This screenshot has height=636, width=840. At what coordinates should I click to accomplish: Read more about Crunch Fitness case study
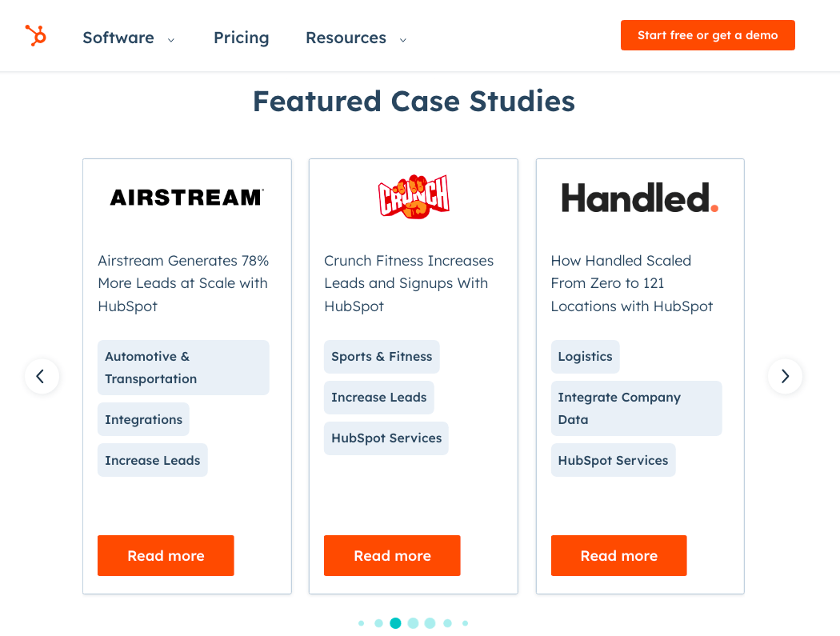(x=392, y=556)
